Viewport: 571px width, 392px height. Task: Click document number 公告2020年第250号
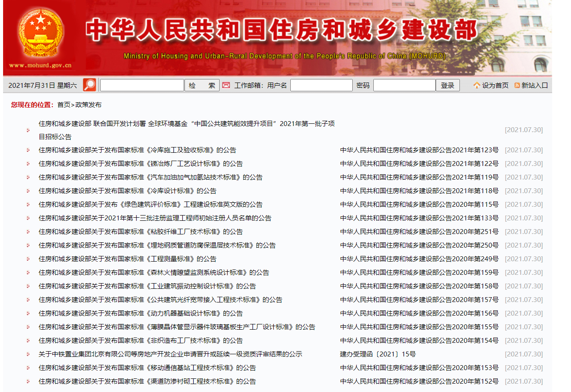[x=419, y=245]
